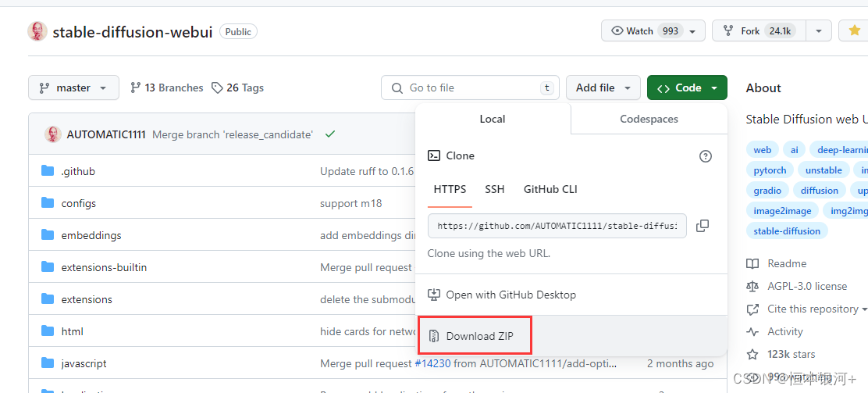Click the clone help question mark icon
The image size is (868, 393).
[706, 156]
